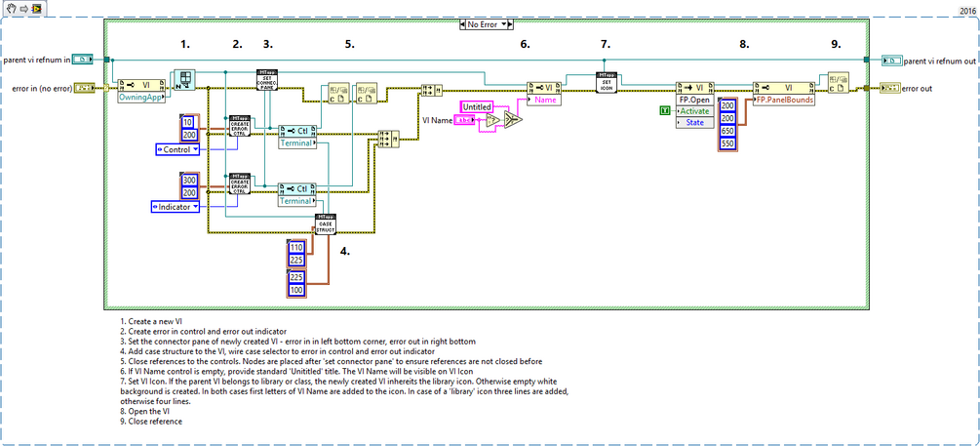Click the 'Create error in control' note line

point(204,331)
